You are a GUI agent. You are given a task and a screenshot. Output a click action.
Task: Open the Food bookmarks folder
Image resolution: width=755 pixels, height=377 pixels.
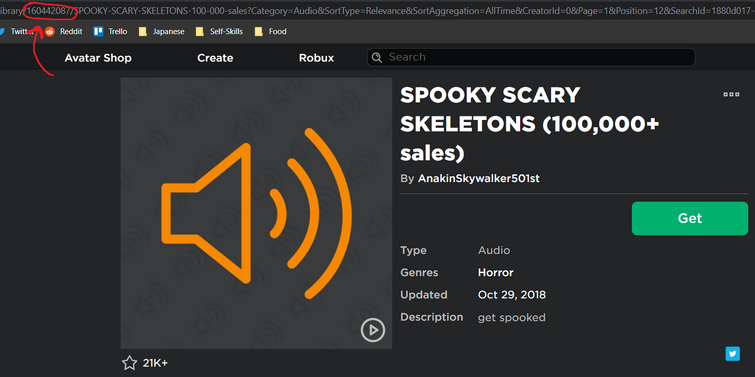[271, 32]
